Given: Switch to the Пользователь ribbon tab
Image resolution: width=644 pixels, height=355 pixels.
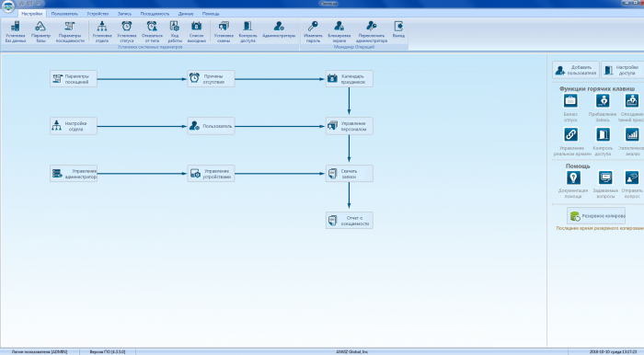Looking at the screenshot, I should pyautogui.click(x=64, y=14).
